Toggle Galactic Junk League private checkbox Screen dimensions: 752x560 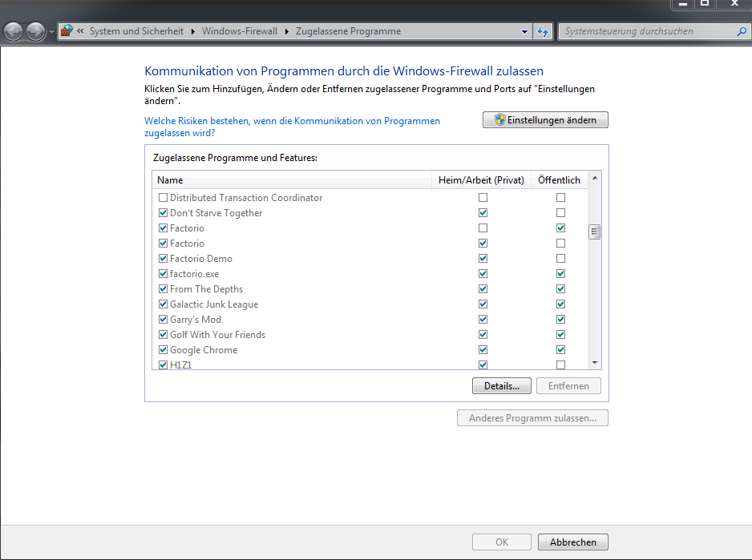[483, 304]
